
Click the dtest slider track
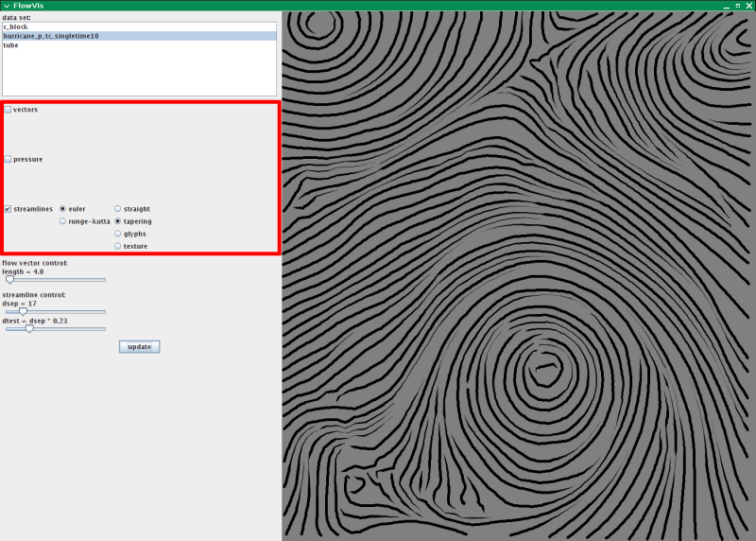[x=55, y=329]
